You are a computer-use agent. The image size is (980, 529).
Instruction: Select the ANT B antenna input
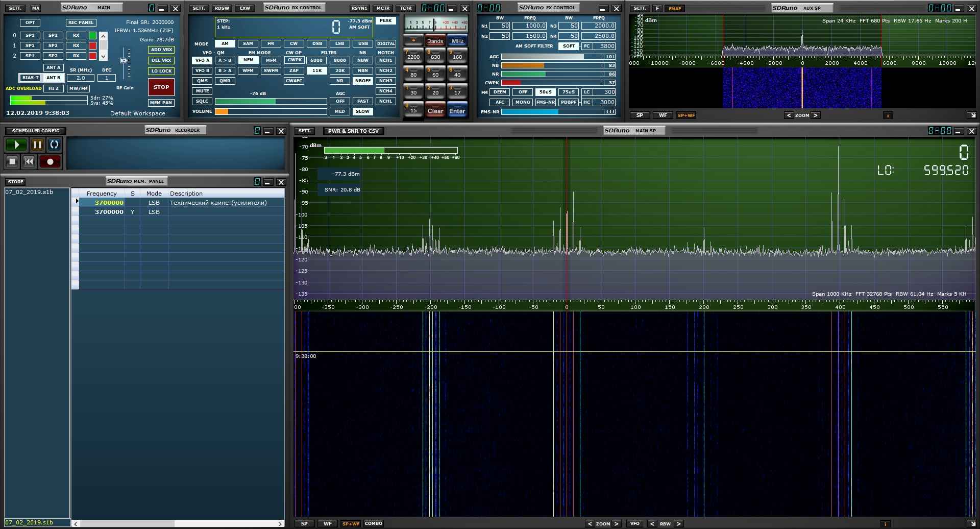click(x=54, y=78)
